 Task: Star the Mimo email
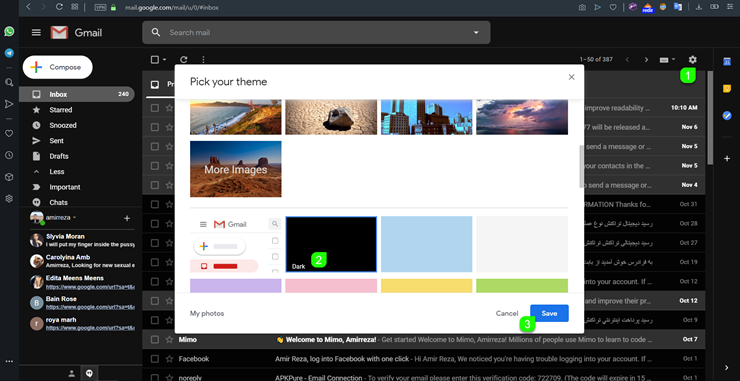[x=169, y=339]
